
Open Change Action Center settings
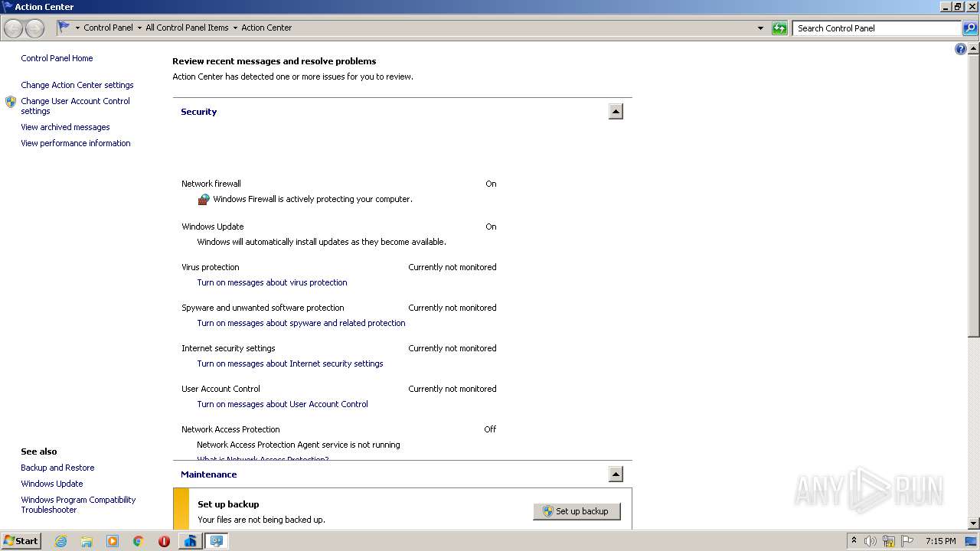(77, 85)
